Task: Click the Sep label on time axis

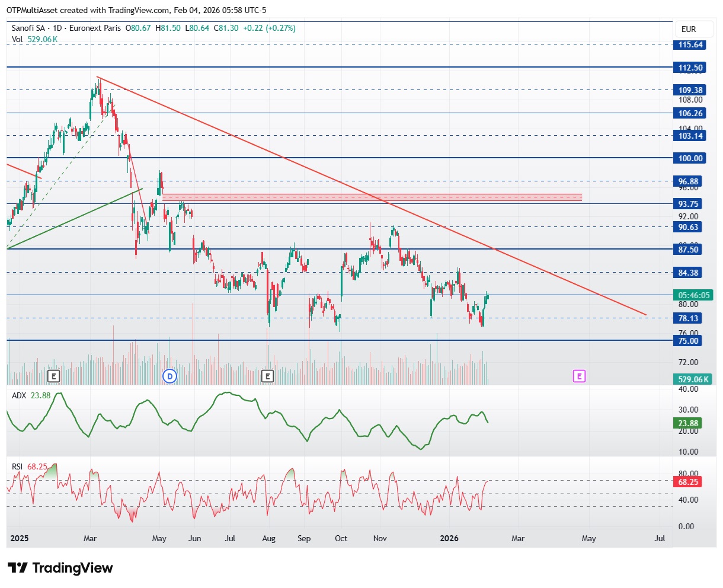Action: (x=304, y=539)
